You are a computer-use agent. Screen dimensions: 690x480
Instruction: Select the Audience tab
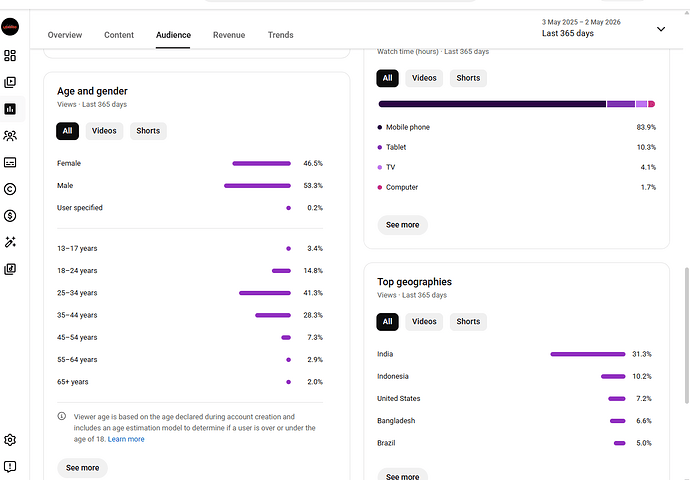coord(173,35)
